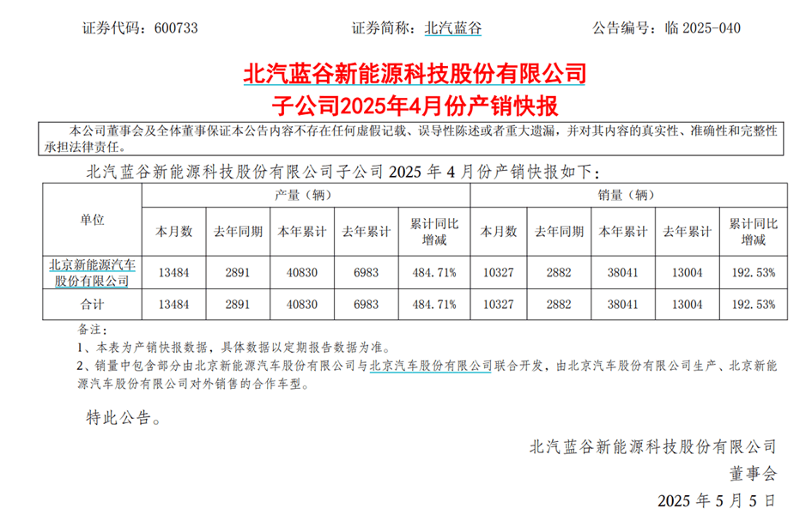Open the 北京新能源汽车股份有限公司 link in the table
Image resolution: width=812 pixels, height=521 pixels.
[x=92, y=273]
